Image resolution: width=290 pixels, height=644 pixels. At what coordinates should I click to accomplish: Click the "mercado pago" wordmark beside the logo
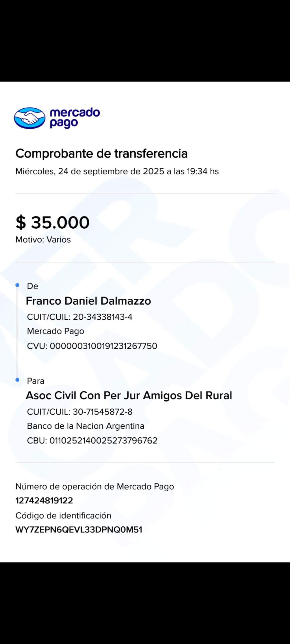coord(75,118)
